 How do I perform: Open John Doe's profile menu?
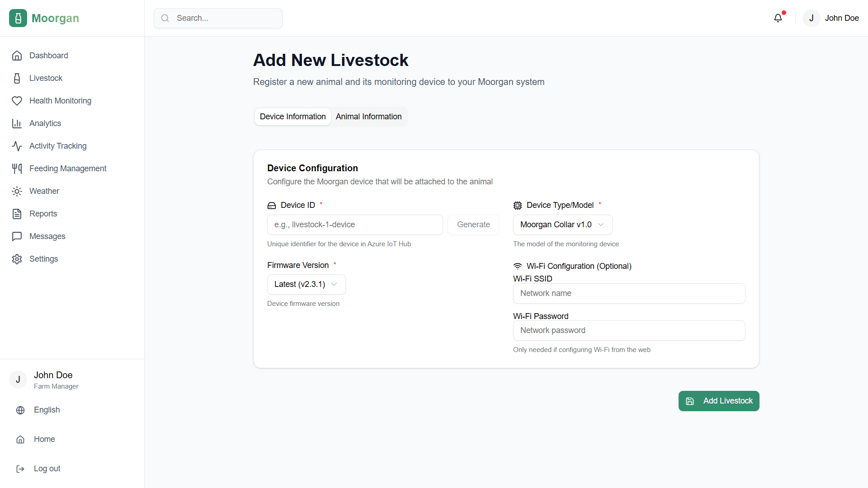(832, 18)
